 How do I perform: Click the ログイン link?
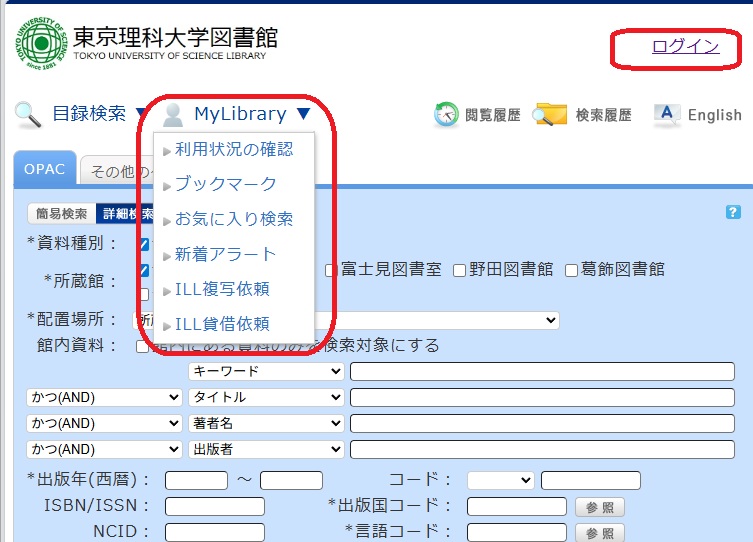685,46
